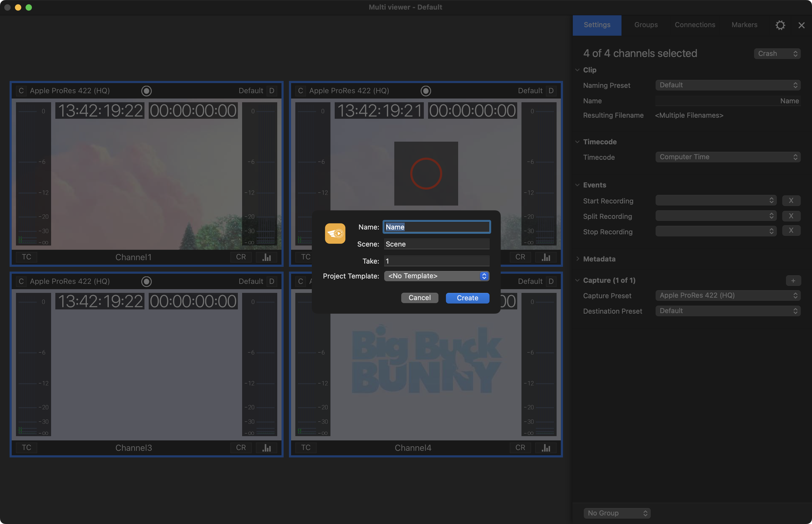Click the C button in Channel1 header
Screen dimensions: 812x524
click(x=21, y=91)
